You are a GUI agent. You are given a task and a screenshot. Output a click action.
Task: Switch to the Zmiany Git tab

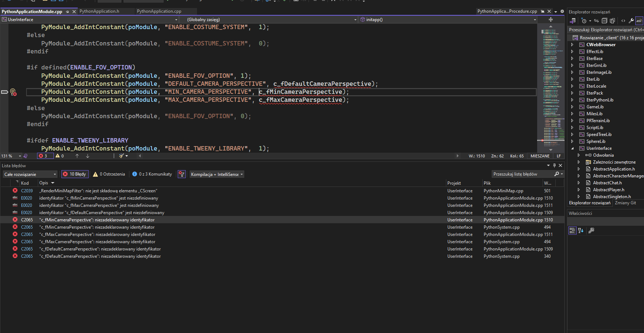coord(625,203)
